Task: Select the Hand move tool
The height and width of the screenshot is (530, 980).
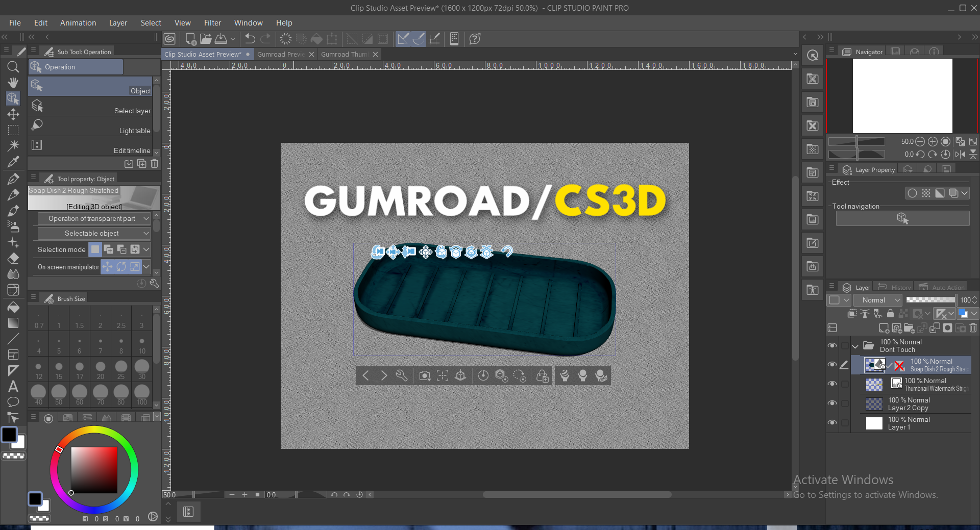Action: pos(13,83)
